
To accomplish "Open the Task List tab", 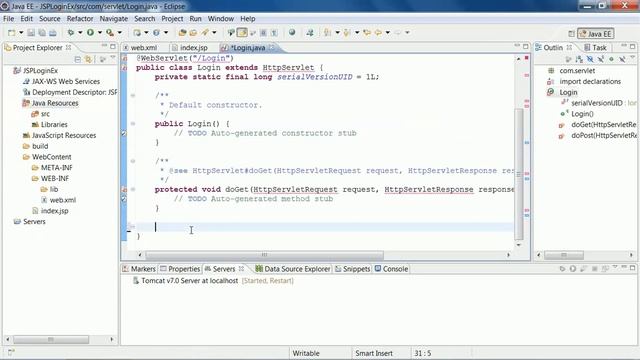I will [x=595, y=48].
